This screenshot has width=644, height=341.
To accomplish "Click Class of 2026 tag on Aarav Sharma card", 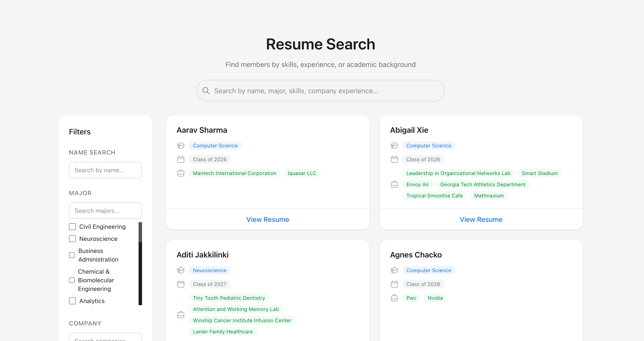I will tap(210, 159).
